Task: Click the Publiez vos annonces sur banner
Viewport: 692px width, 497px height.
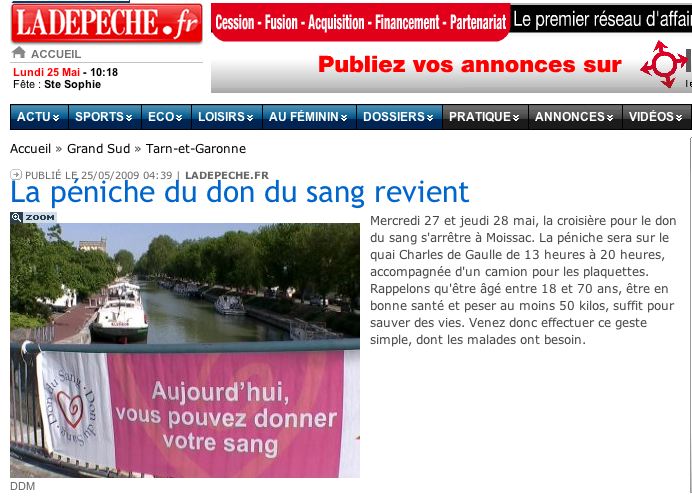Action: (469, 65)
